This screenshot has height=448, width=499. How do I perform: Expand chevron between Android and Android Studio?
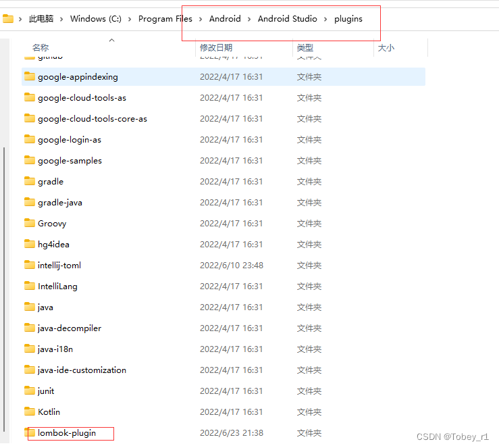(249, 19)
